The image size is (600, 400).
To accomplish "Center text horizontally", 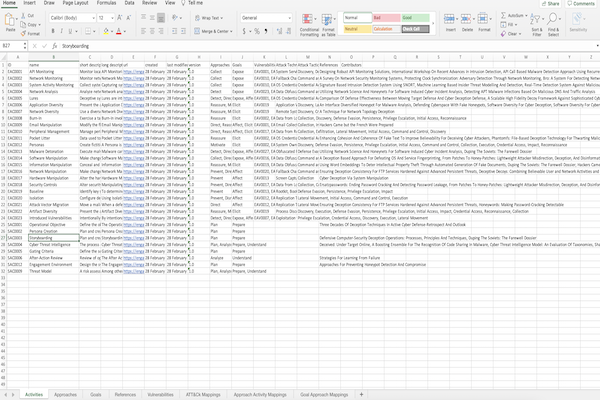I will 152,31.
